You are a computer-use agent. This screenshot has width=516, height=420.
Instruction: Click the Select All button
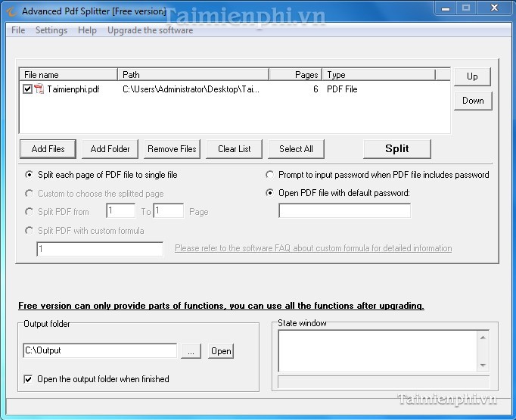coord(296,149)
